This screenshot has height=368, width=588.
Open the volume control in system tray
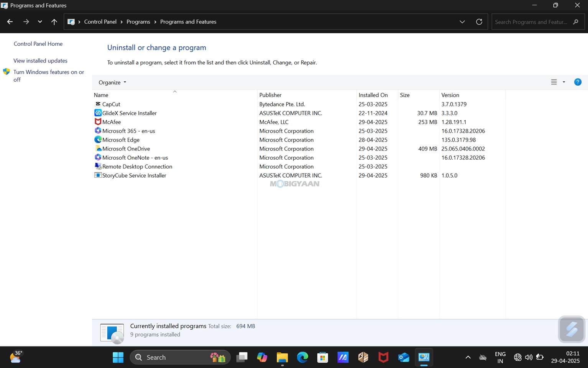click(x=529, y=357)
